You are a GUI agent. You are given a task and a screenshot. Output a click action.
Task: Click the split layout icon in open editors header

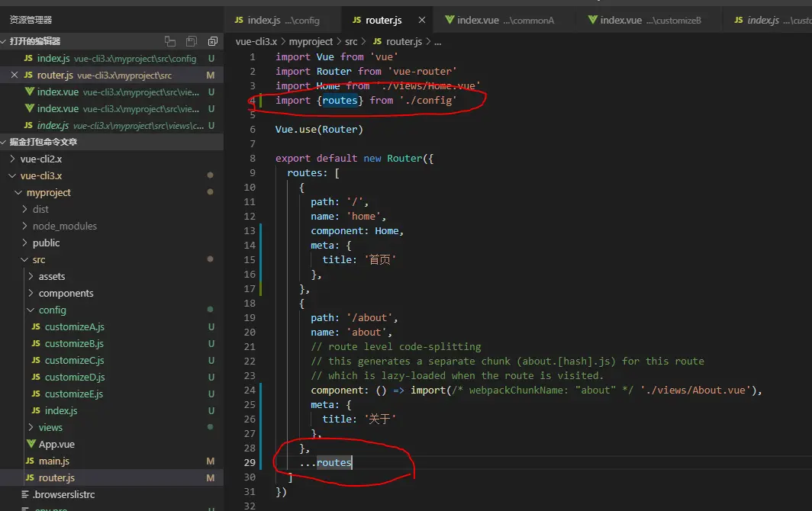coord(170,41)
